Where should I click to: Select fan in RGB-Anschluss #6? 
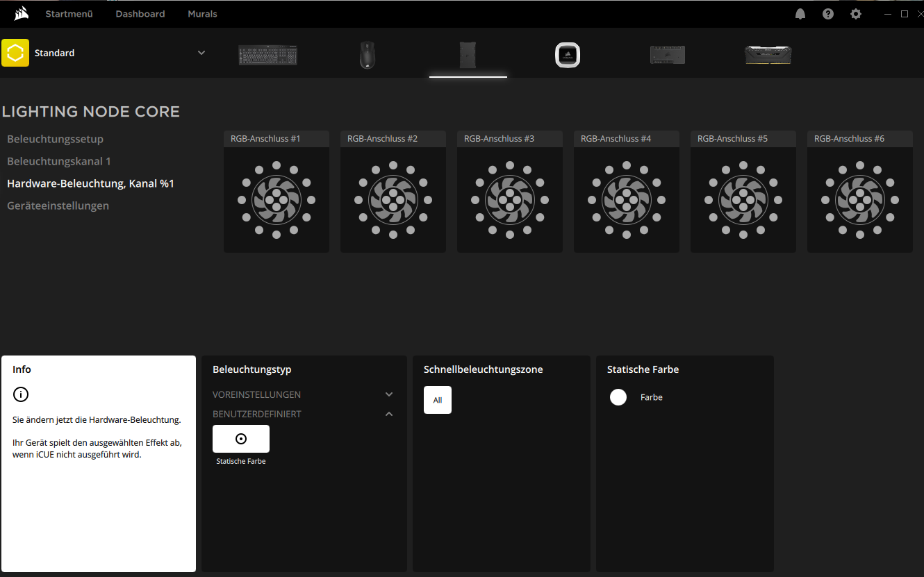click(860, 200)
